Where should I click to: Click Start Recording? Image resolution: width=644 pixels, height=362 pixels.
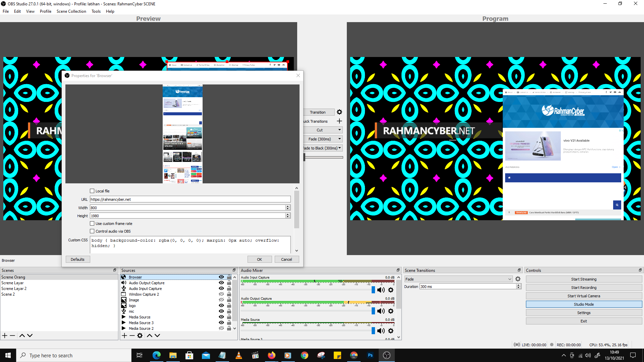pyautogui.click(x=584, y=287)
